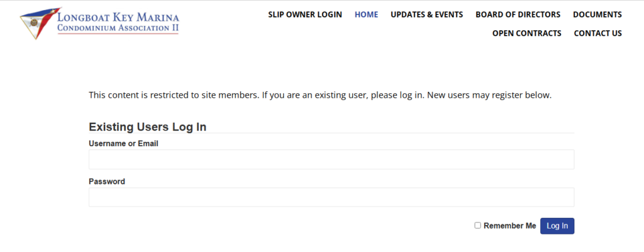Viewport: 644px width, 252px height.
Task: Click the "Longboat Key Marina" logo title text
Action: [118, 16]
